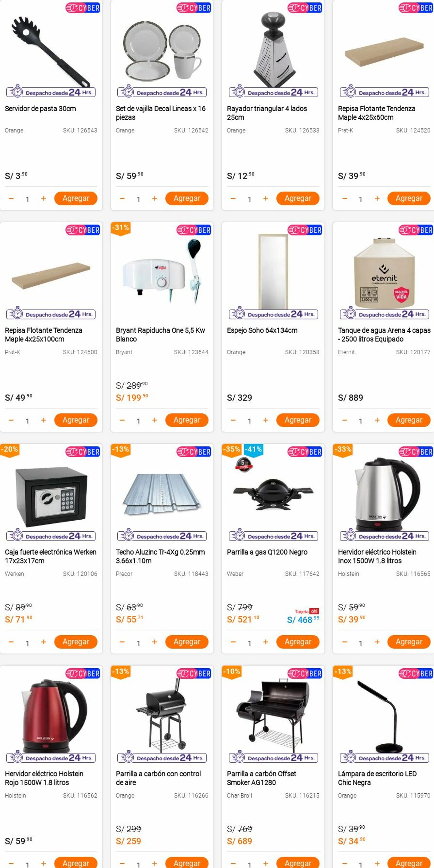Increase quantity for Techo Aluzinc Tr-4Xg

point(155,642)
